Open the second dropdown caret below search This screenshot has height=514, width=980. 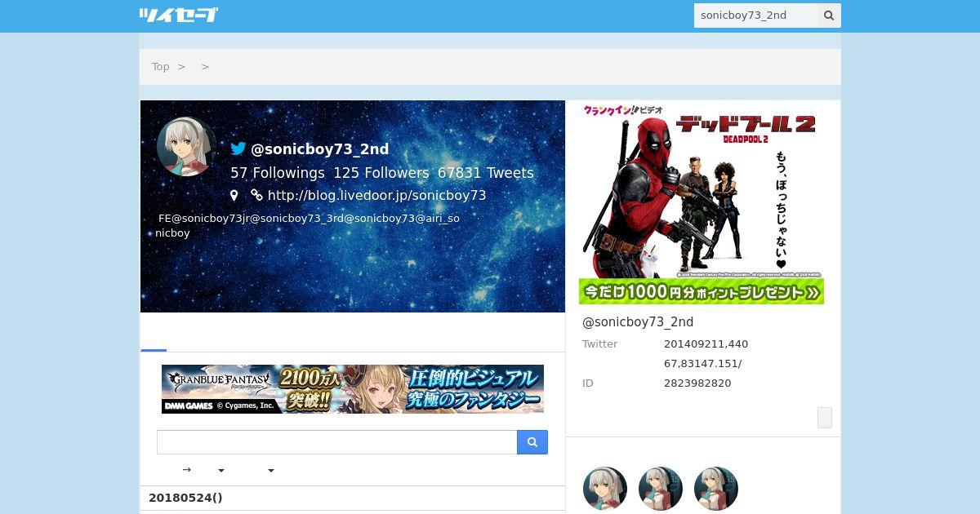point(271,471)
